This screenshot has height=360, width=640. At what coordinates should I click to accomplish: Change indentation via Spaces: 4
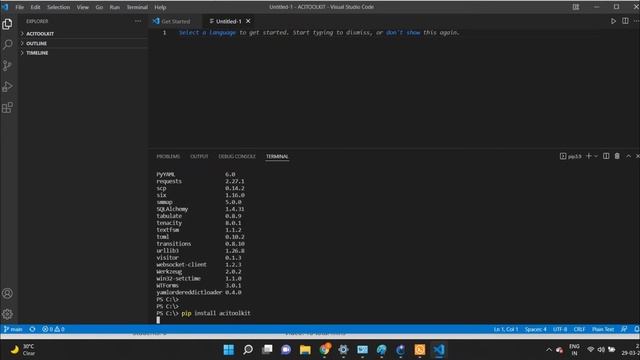[536, 329]
